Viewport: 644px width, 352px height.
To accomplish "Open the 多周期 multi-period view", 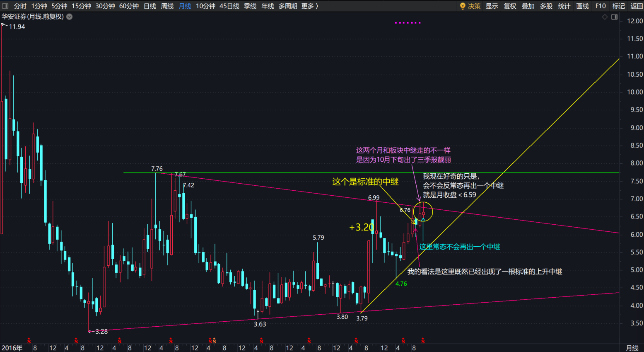I will tap(288, 6).
